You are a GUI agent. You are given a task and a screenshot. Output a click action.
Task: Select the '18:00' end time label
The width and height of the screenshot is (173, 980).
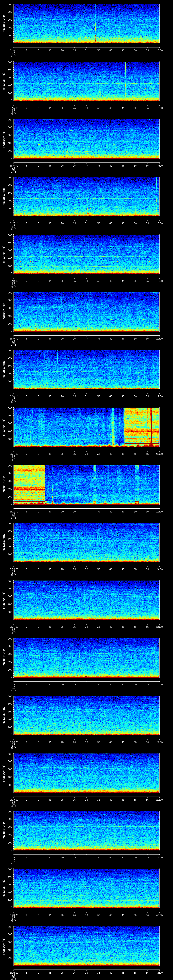click(159, 223)
